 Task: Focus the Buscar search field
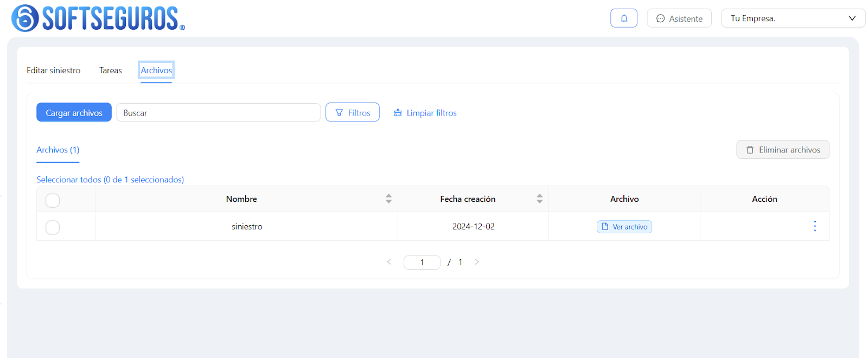click(219, 112)
